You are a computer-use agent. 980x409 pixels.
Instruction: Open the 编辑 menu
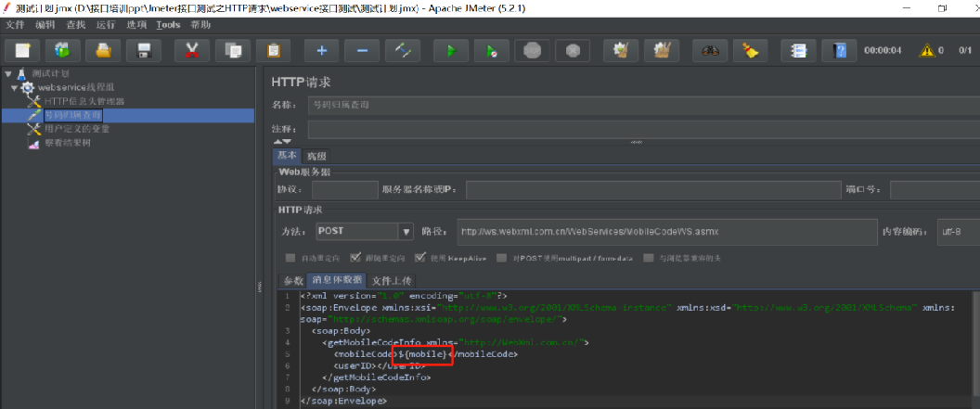(x=45, y=25)
